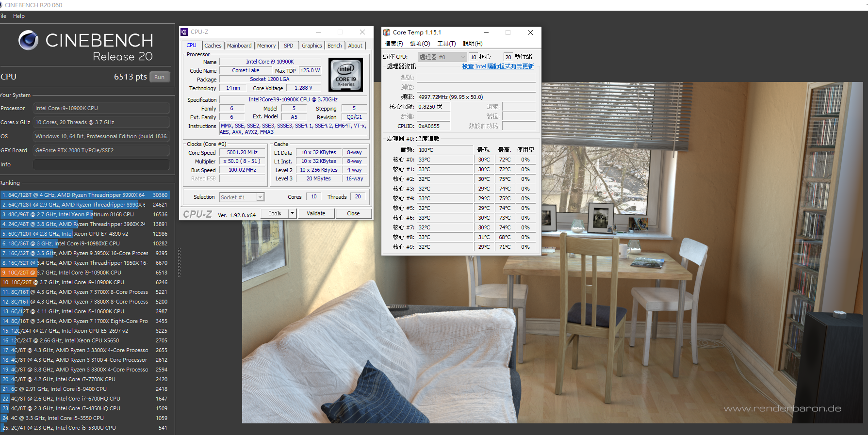The image size is (868, 435).
Task: Click the Bus Speed value 100.02 MHz
Action: click(x=242, y=170)
